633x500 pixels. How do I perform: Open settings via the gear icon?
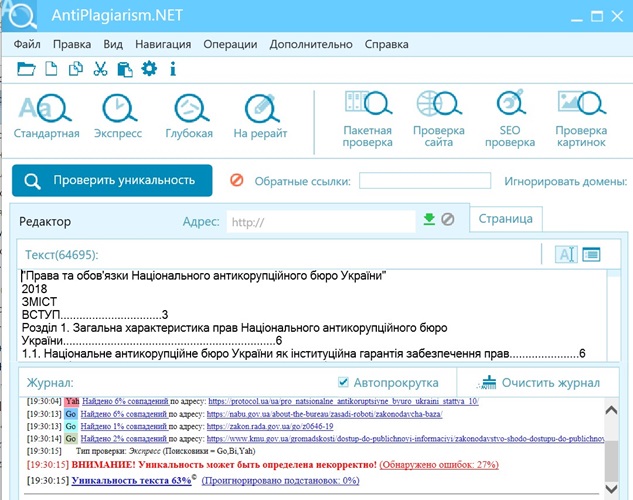[x=149, y=69]
